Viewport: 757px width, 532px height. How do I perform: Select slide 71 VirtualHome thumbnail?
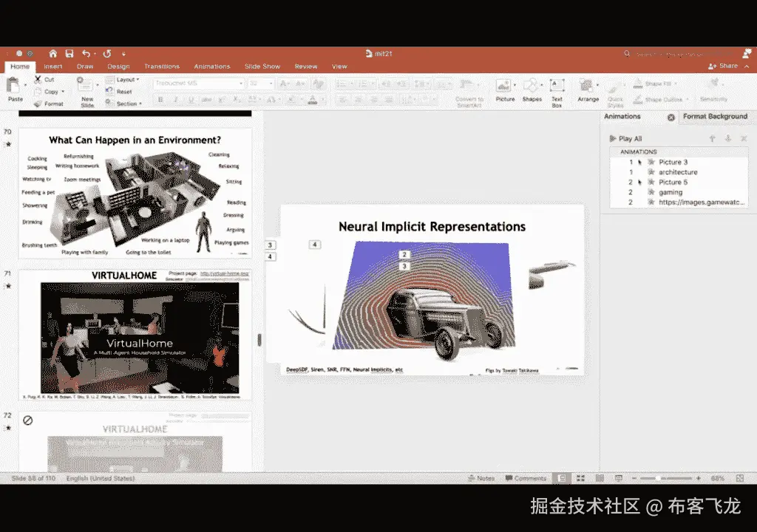point(135,335)
